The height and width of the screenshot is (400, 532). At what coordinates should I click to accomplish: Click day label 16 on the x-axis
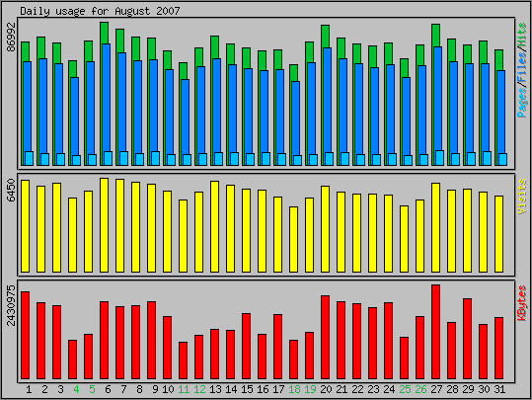[x=263, y=389]
